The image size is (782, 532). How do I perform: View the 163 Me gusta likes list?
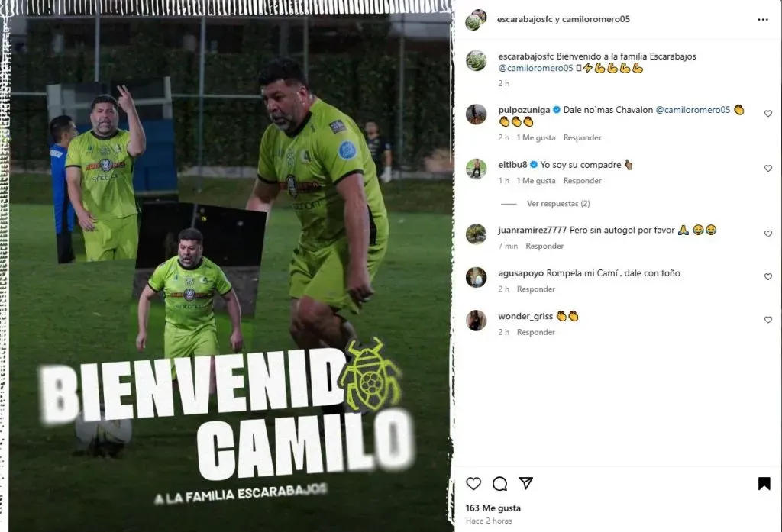(x=493, y=508)
